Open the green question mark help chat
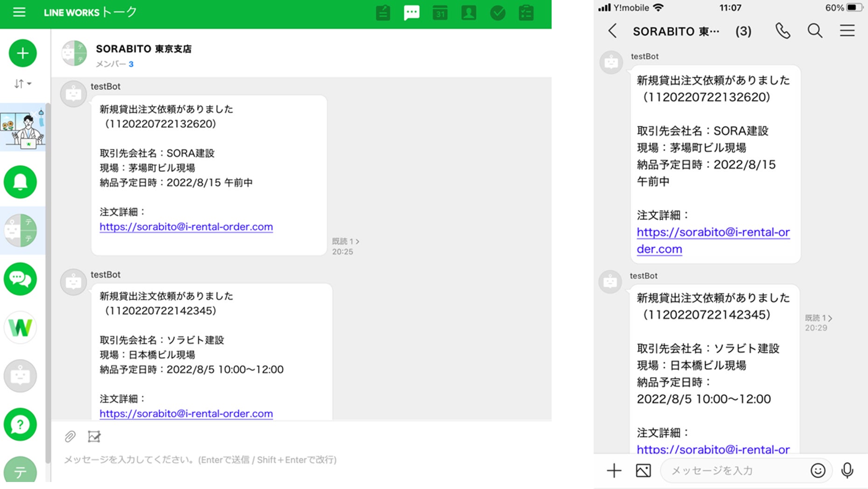 point(20,425)
